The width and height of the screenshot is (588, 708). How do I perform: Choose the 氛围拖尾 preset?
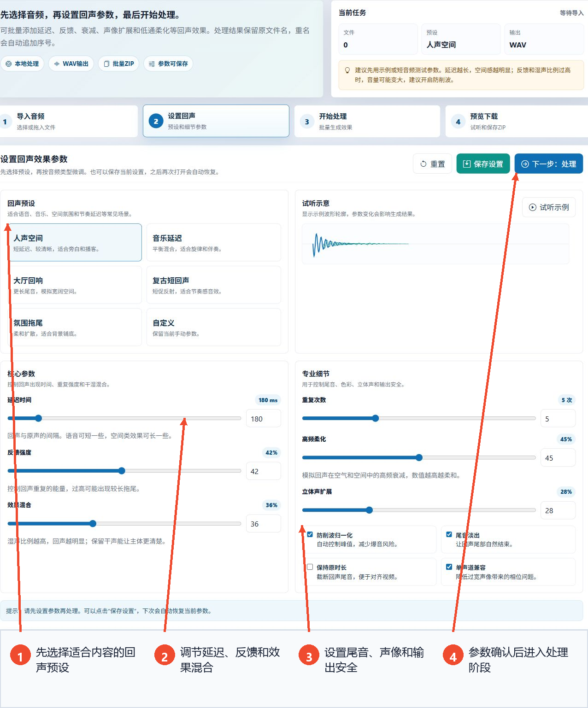75,328
